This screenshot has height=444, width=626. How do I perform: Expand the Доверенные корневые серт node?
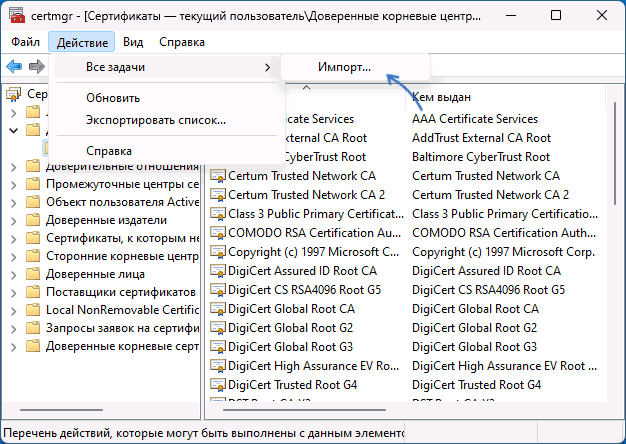(14, 346)
